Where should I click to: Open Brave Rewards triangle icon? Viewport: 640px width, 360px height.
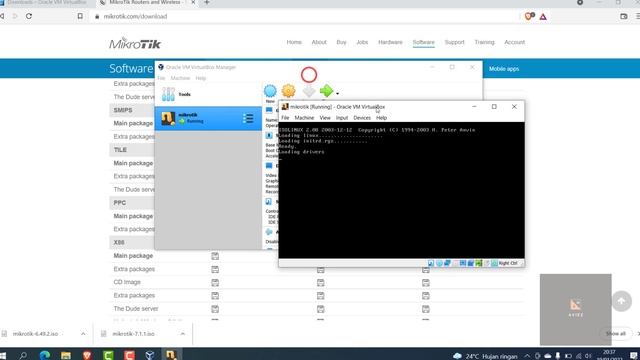coord(543,17)
